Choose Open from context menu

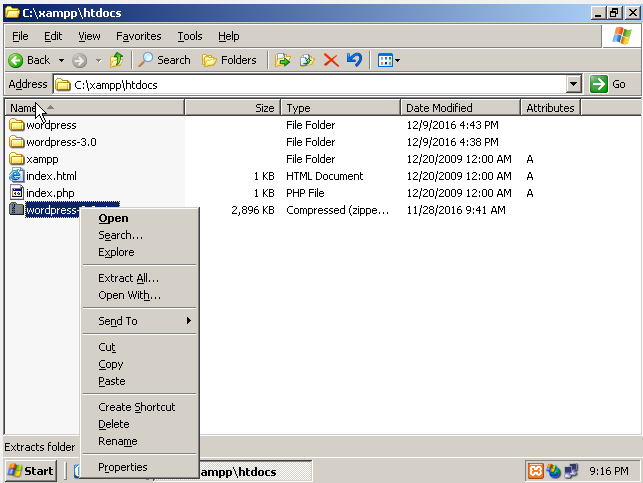tap(139, 218)
